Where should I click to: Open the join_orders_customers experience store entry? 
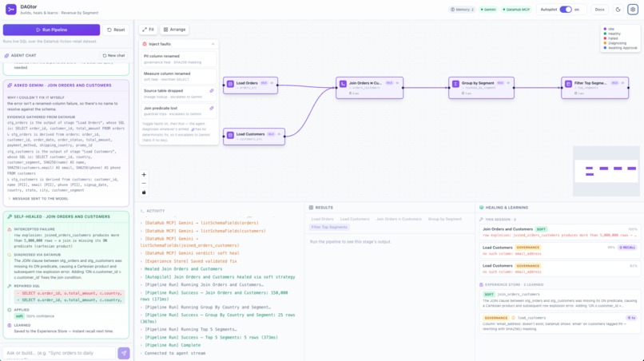(x=559, y=300)
